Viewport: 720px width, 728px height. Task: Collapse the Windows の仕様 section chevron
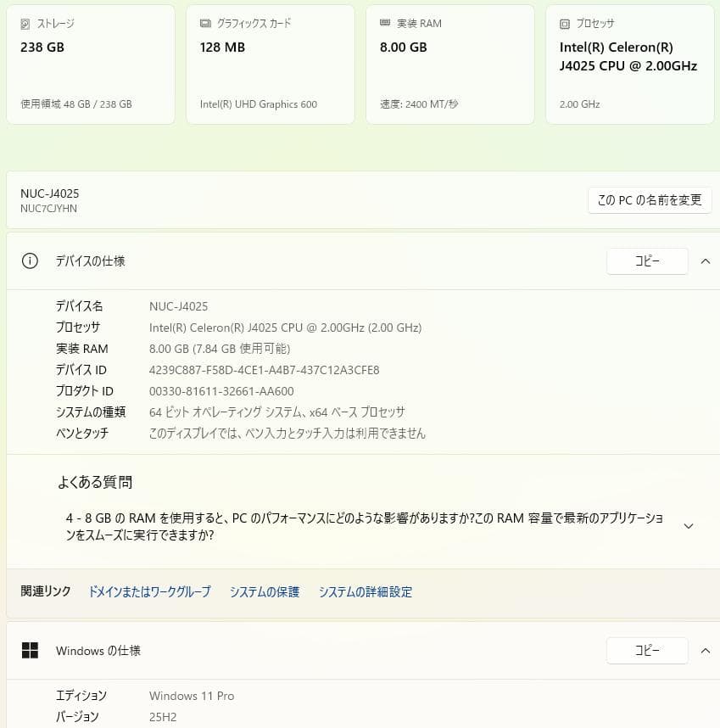click(x=706, y=651)
